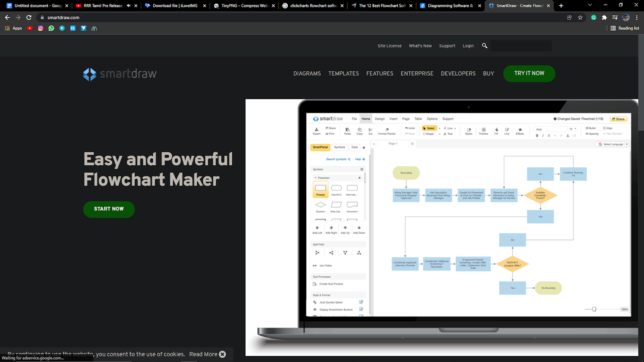Open the BUY menu item

[489, 74]
